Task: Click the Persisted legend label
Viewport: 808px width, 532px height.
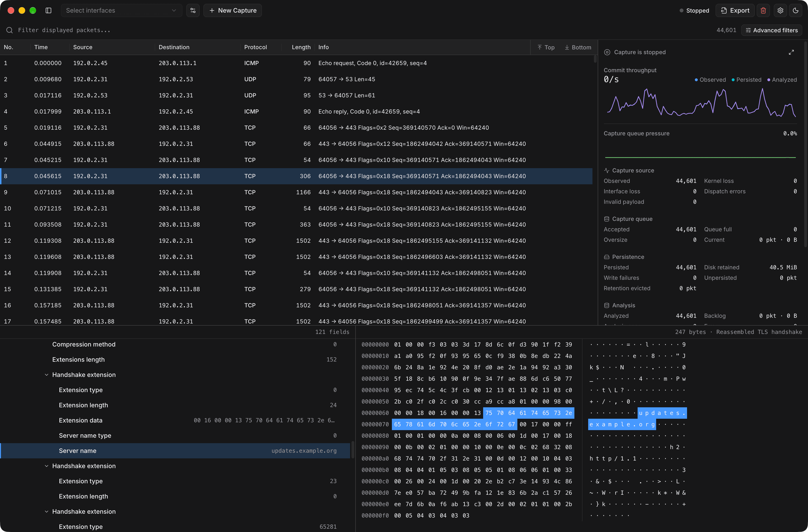Action: click(749, 80)
